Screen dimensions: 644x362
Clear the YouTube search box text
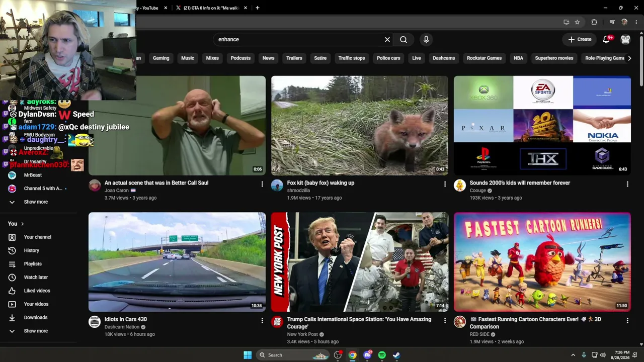387,39
